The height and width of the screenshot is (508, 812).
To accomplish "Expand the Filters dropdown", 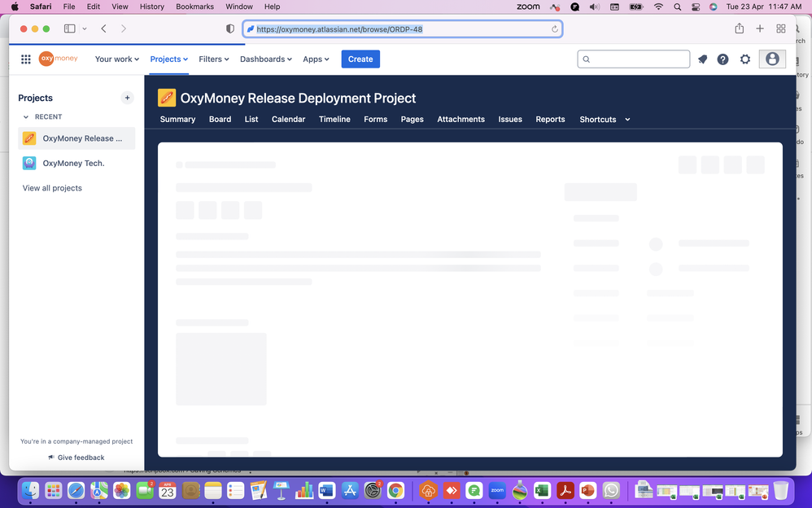I will 214,59.
